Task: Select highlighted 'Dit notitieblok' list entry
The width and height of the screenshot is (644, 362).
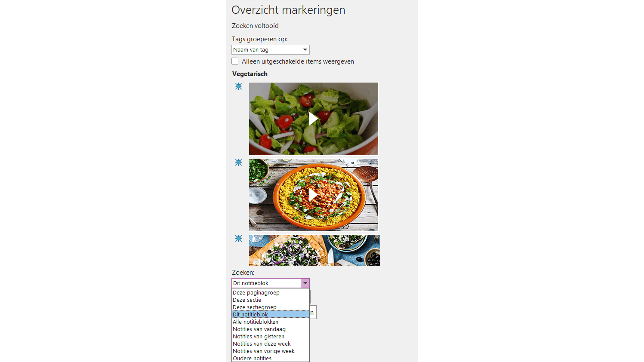Action: (x=271, y=315)
